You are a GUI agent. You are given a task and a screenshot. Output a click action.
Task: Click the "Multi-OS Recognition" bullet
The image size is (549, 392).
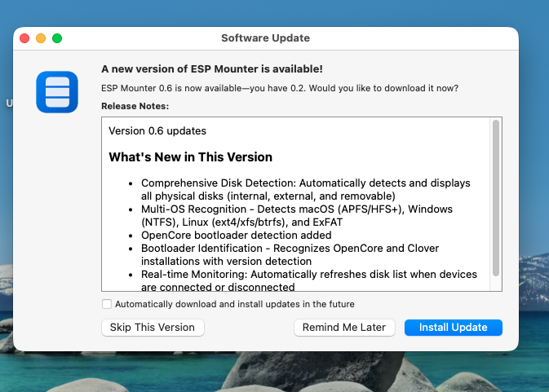[x=297, y=215]
